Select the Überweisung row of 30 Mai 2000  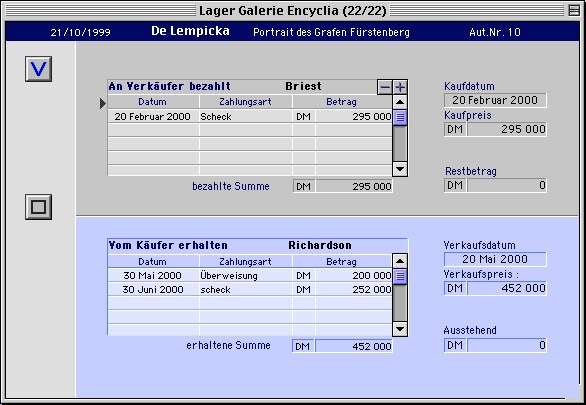pyautogui.click(x=250, y=276)
